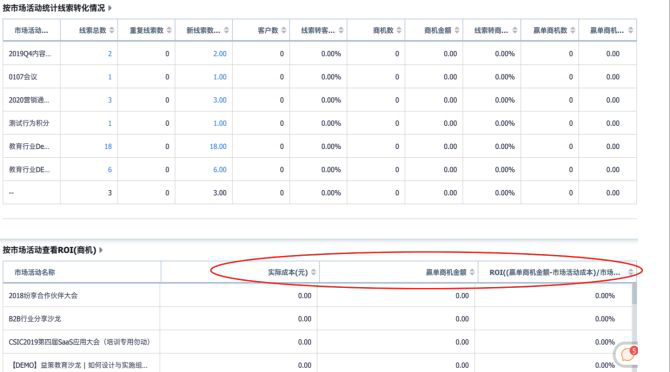Open lead total 2 for 2019Q4内容 row
Screen dimensions: 670x372
coord(110,54)
